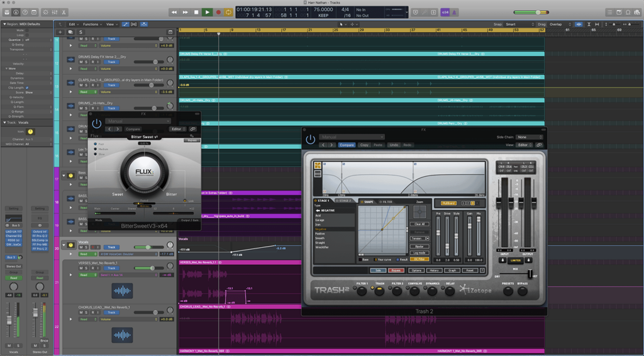Toggle the Clip Length checkbox in inspector

click(27, 87)
